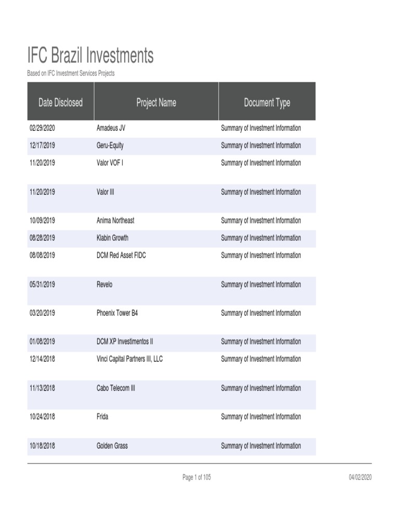Click the Date Disclosed column header

[60, 102]
